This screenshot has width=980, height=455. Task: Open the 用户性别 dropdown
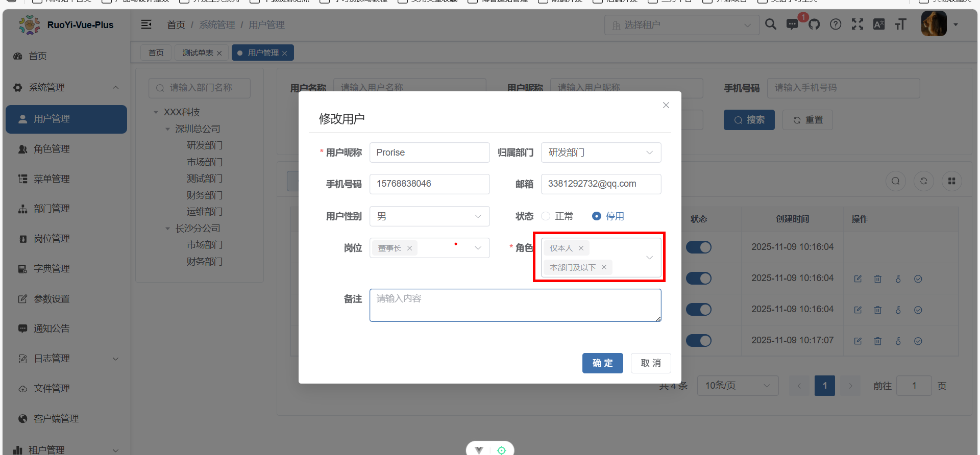429,216
